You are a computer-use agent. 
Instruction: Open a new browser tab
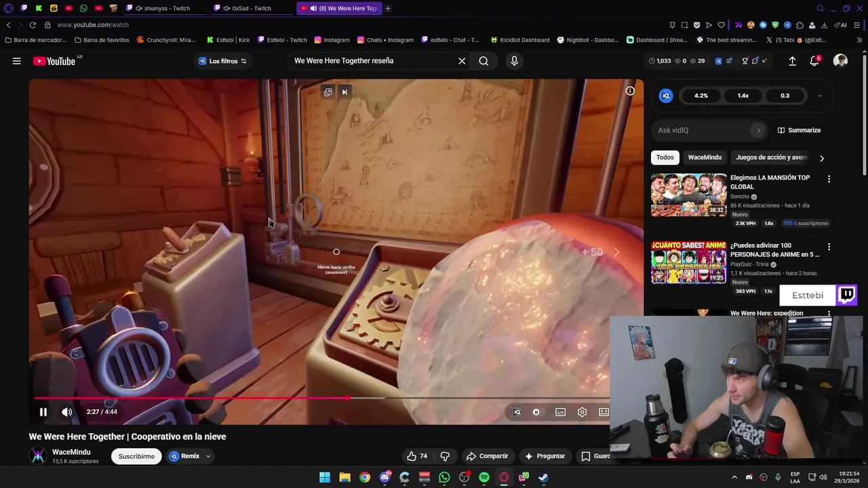coord(388,8)
